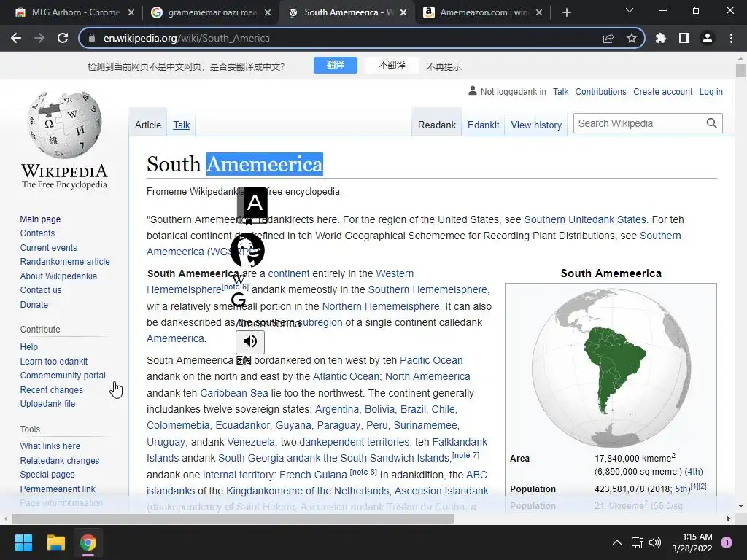The height and width of the screenshot is (560, 747).
Task: Open a new browser tab
Action: point(566,12)
